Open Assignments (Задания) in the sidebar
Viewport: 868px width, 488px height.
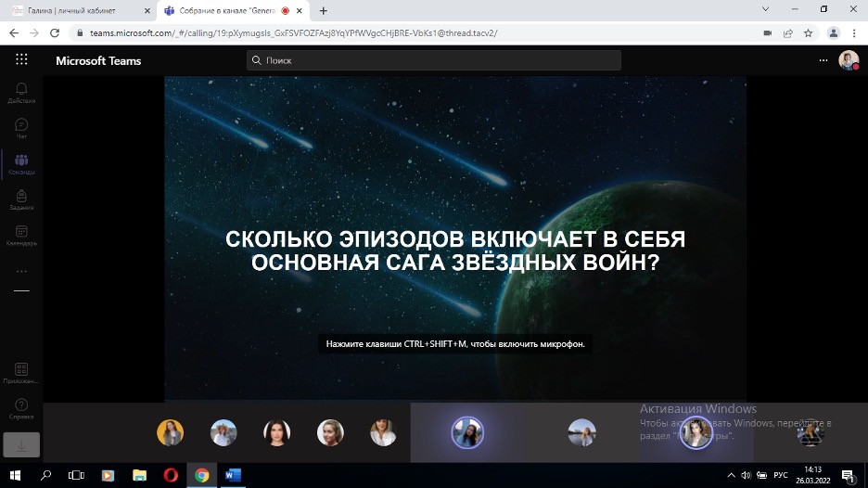[x=21, y=199]
